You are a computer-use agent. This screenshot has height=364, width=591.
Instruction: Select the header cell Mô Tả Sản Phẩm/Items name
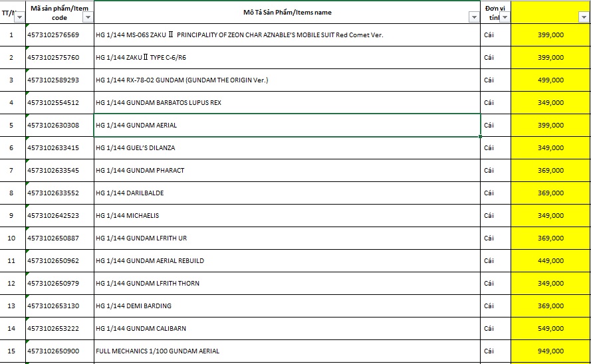tap(287, 13)
